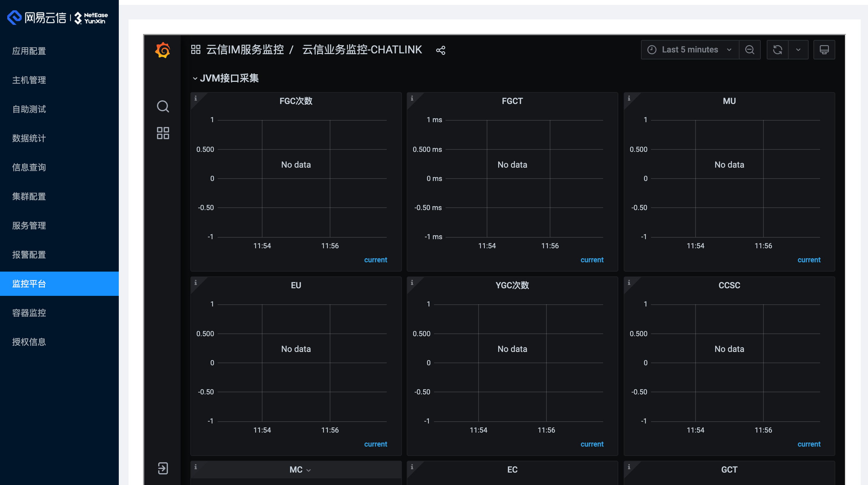Click the exit/sign-out icon at bottom left

click(x=163, y=468)
